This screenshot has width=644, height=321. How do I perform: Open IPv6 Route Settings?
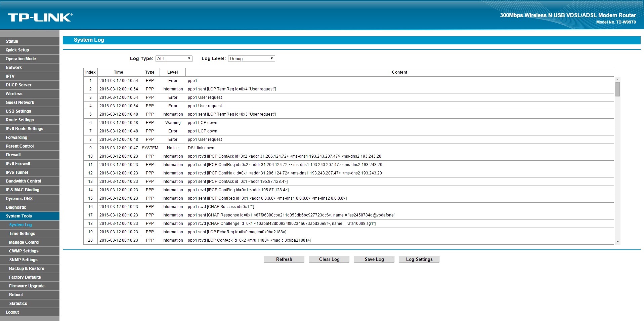[30, 129]
